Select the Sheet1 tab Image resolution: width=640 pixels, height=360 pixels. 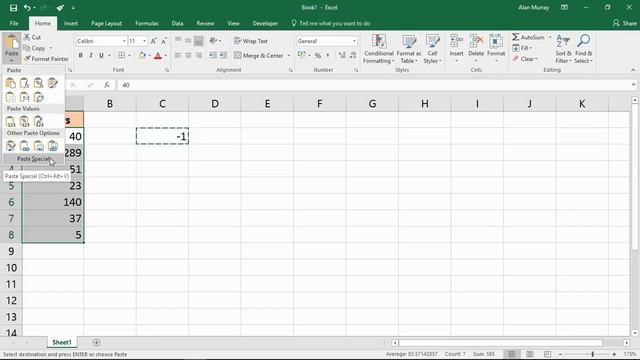pyautogui.click(x=62, y=342)
